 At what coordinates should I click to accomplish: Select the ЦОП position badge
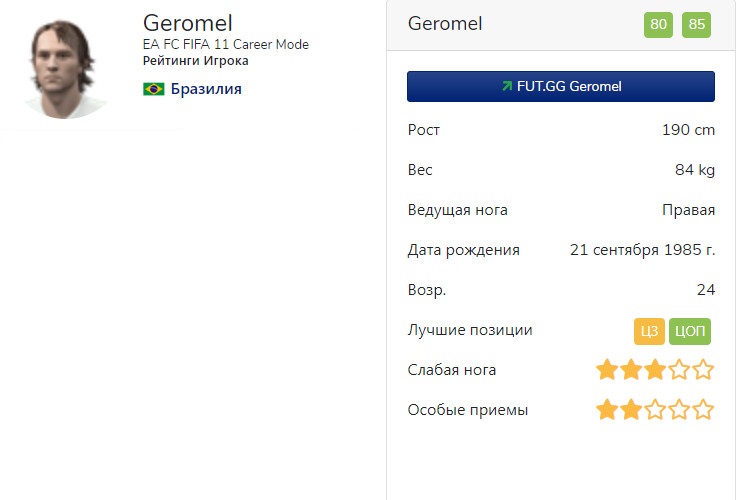689,331
